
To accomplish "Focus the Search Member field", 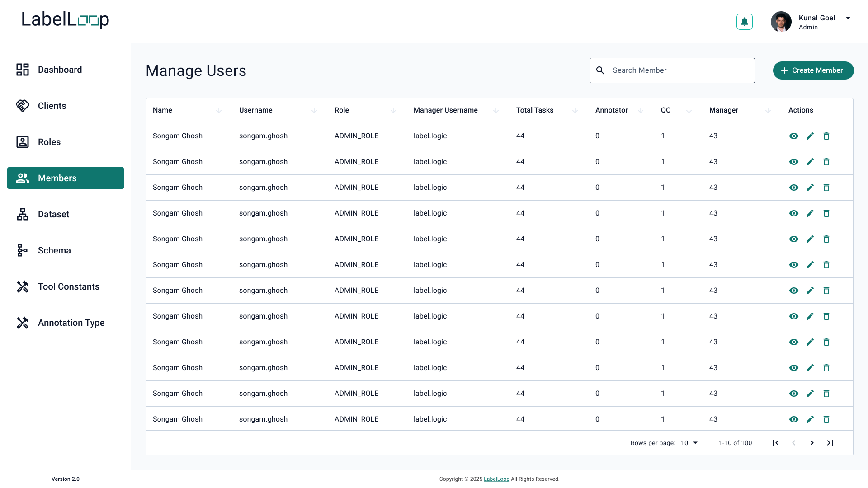I will pos(672,70).
